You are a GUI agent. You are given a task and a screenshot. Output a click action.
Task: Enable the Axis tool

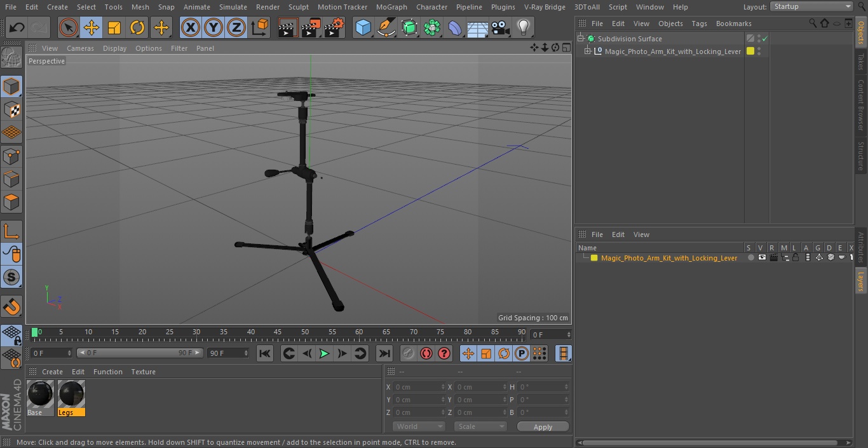11,231
